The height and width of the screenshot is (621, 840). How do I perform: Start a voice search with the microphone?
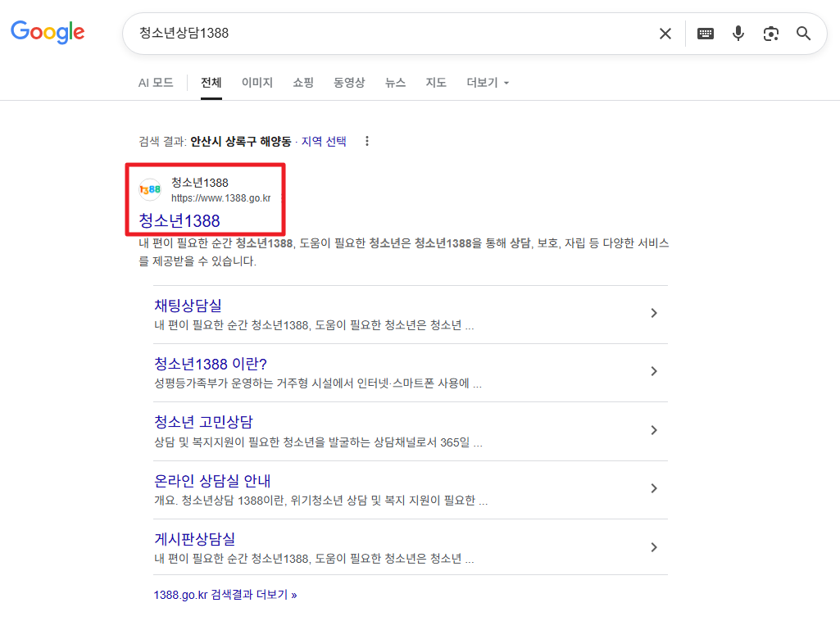(738, 34)
